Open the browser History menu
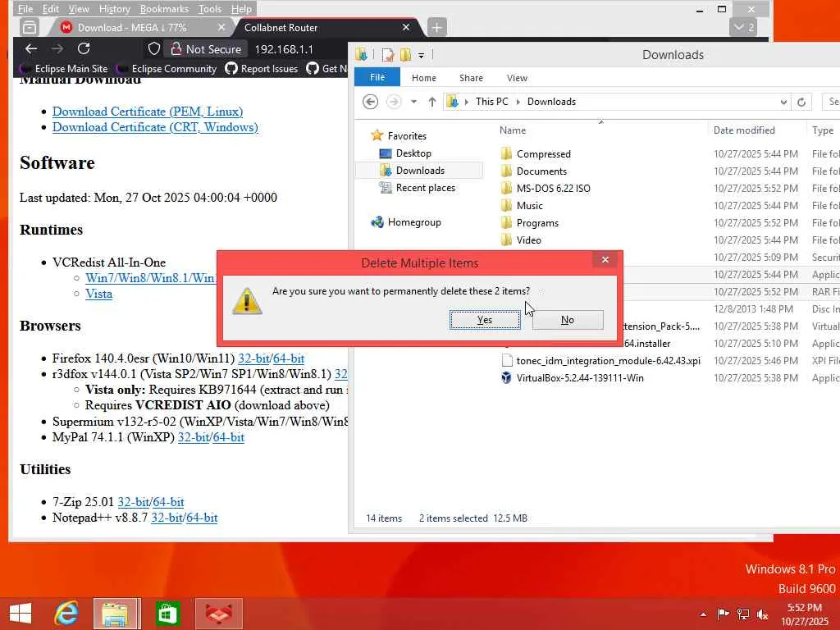This screenshot has width=840, height=630. click(x=115, y=9)
